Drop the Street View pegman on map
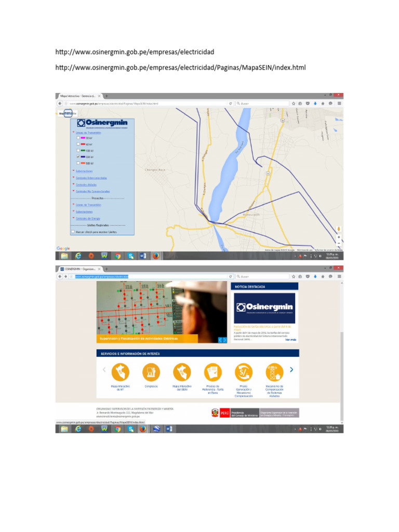This screenshot has height=532, width=399. tap(338, 229)
